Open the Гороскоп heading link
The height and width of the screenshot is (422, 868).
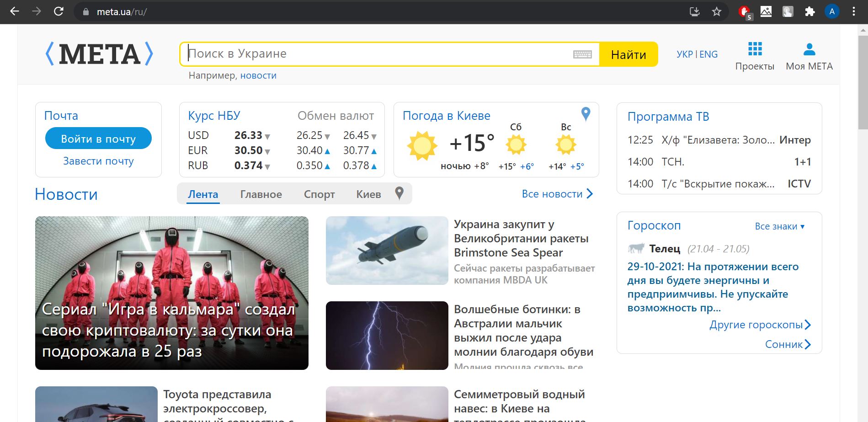(x=654, y=225)
